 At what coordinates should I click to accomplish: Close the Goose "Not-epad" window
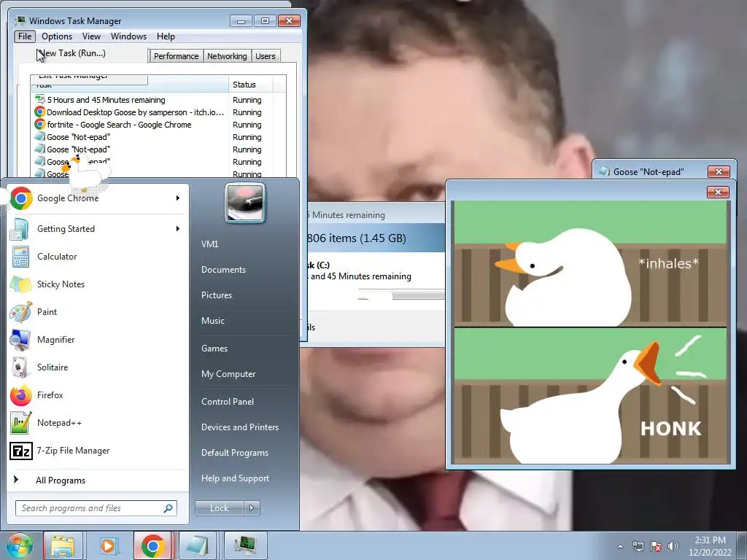pyautogui.click(x=719, y=172)
